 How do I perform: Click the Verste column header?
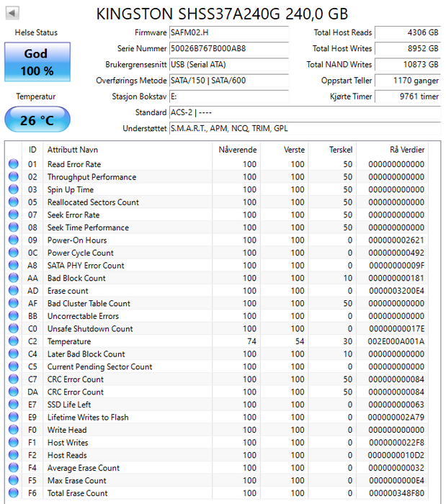tap(285, 150)
